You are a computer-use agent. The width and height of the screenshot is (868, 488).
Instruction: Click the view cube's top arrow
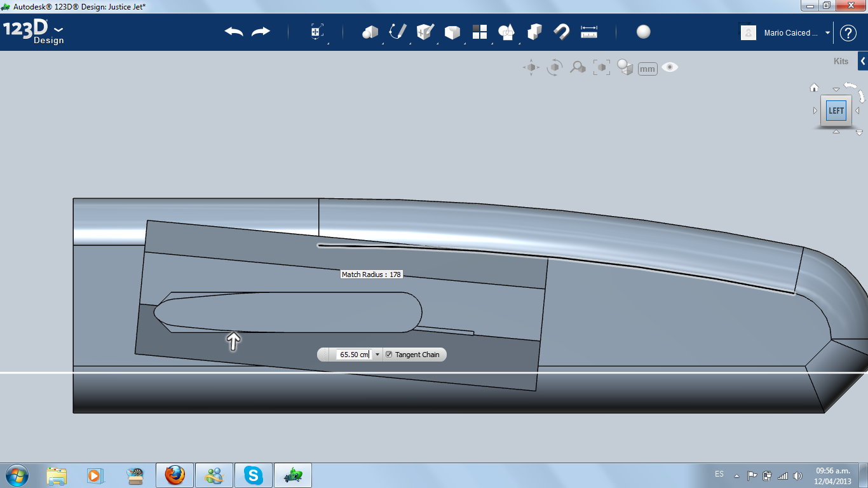click(836, 90)
